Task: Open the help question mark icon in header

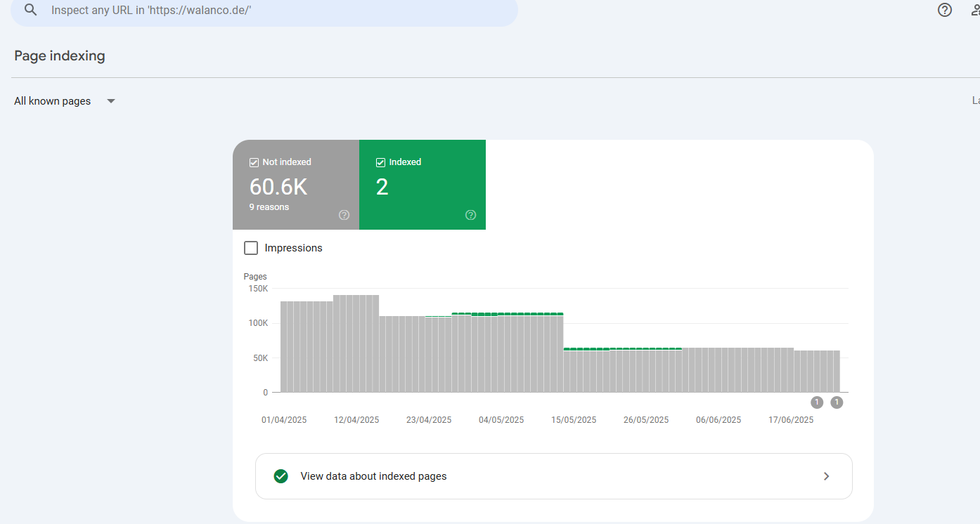Action: tap(945, 10)
